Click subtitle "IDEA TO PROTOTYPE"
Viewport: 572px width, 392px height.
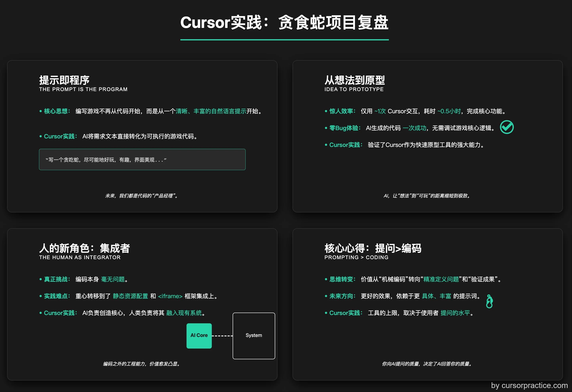pos(354,89)
